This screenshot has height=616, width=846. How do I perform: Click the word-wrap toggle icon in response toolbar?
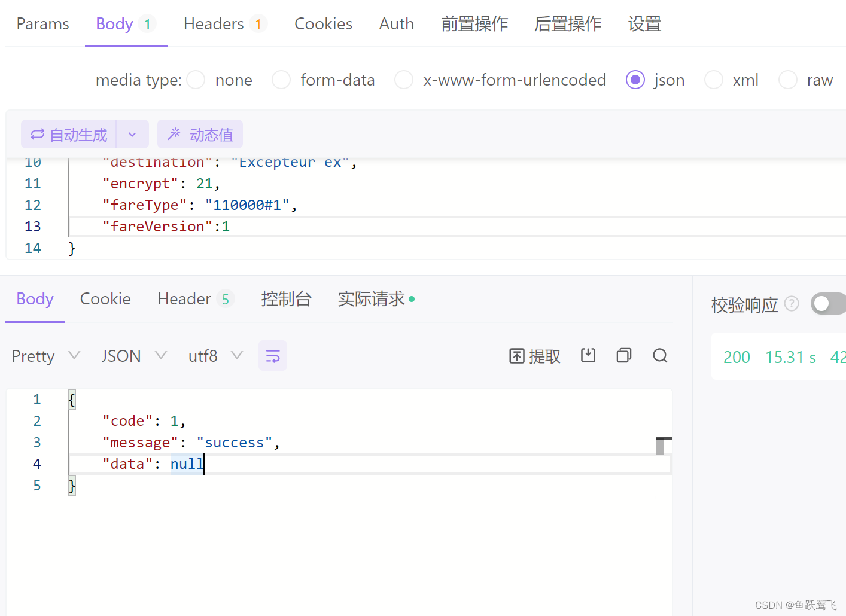(x=273, y=356)
